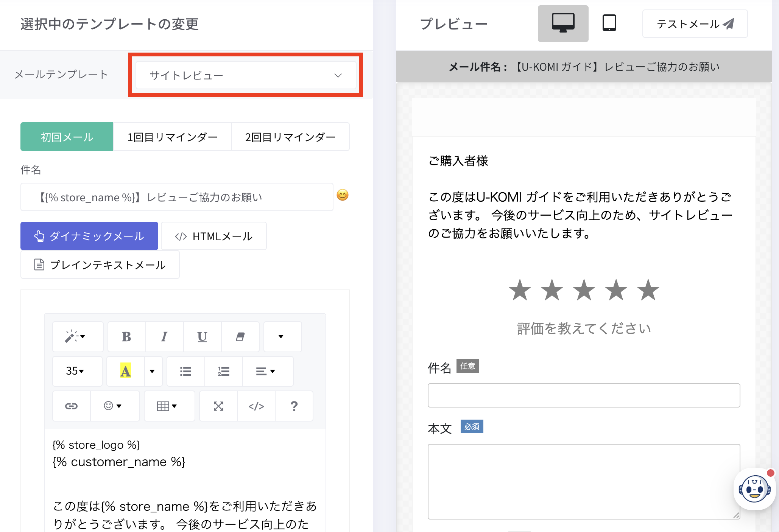
Task: Open code view with </> icon
Action: click(x=256, y=406)
